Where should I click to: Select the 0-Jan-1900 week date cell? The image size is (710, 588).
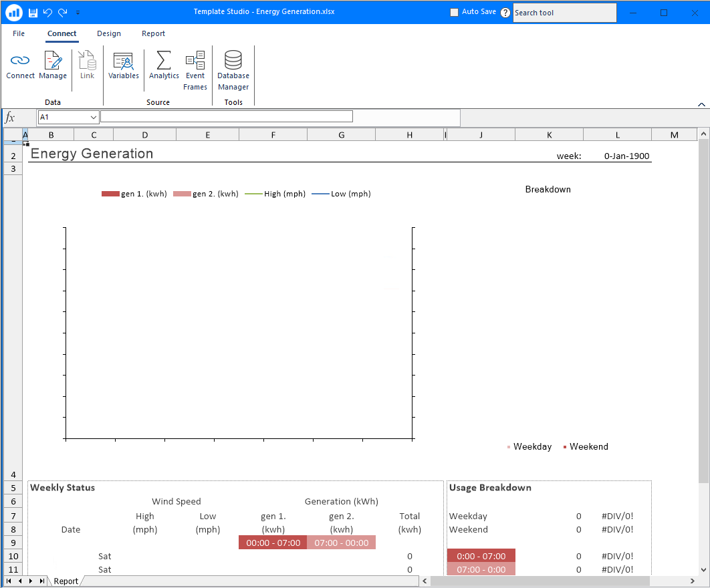[x=626, y=156]
